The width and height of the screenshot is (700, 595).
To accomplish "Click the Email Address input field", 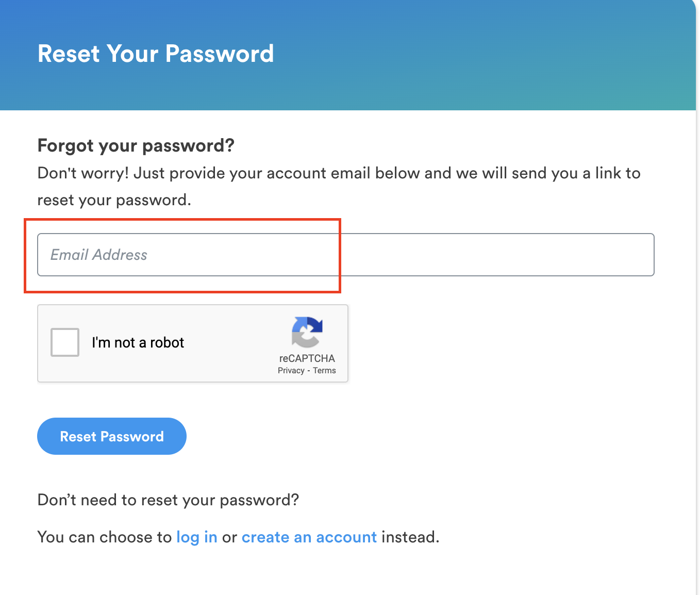I will [345, 255].
